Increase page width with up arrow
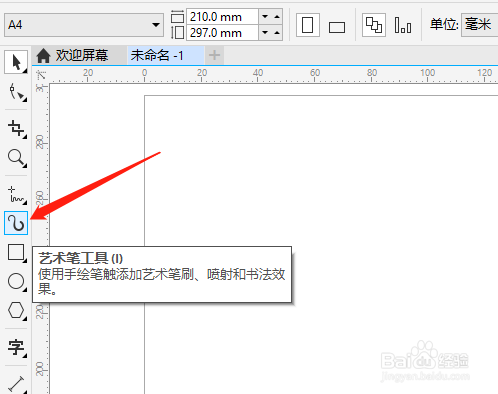 coord(277,16)
